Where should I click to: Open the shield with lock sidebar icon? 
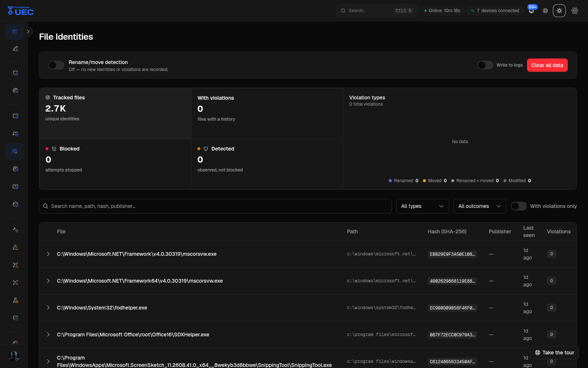(x=15, y=73)
